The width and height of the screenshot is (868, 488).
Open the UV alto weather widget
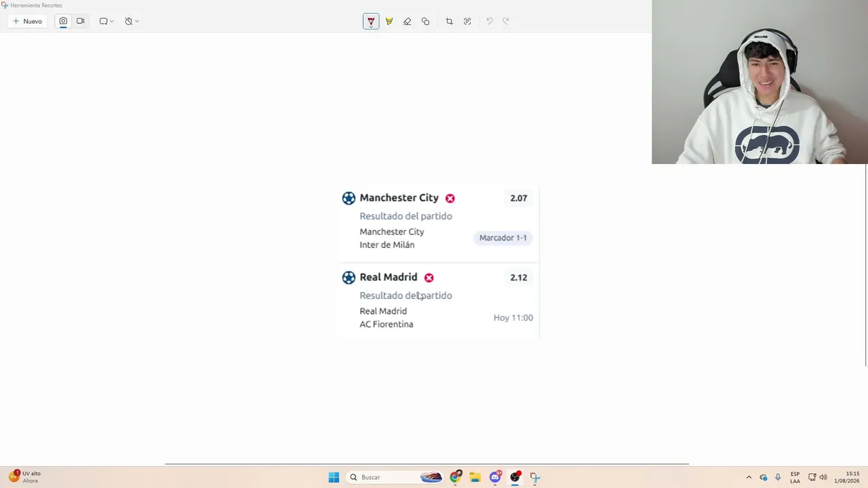coord(26,477)
